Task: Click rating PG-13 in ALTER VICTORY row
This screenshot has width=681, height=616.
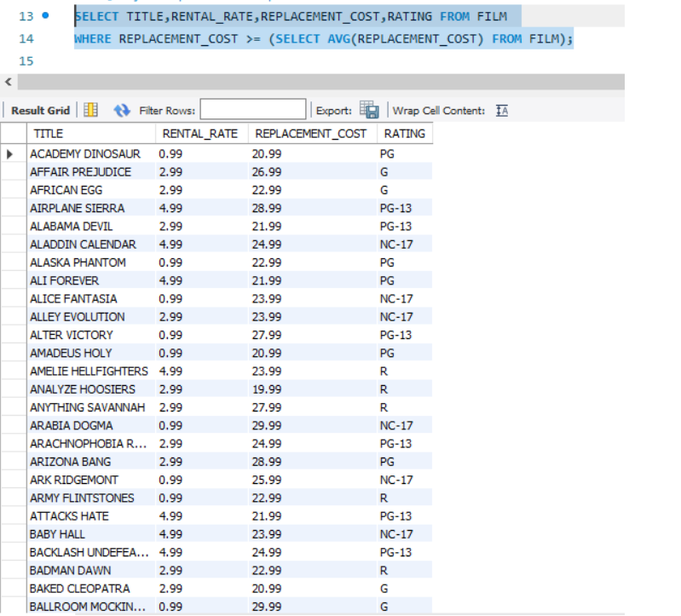Action: tap(405, 335)
